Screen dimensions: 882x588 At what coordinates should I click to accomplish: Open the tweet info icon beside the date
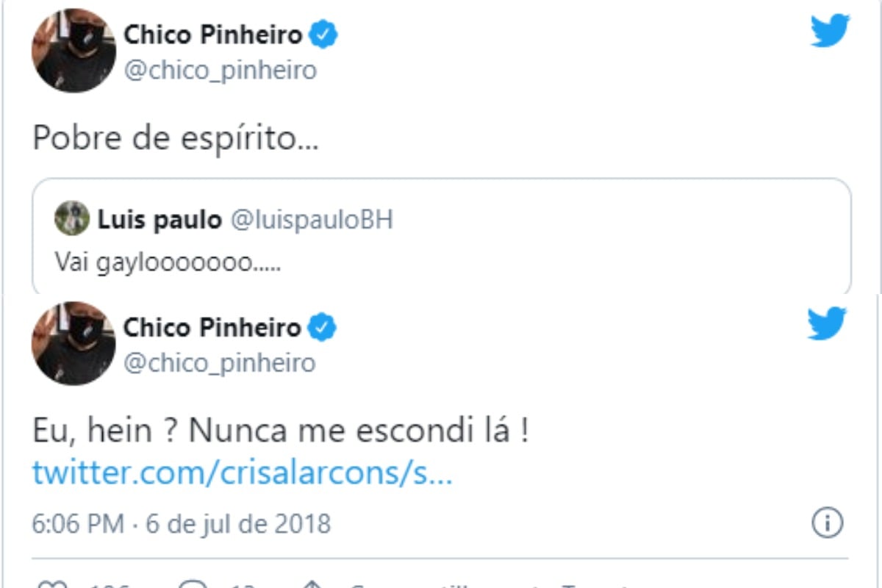click(x=827, y=523)
